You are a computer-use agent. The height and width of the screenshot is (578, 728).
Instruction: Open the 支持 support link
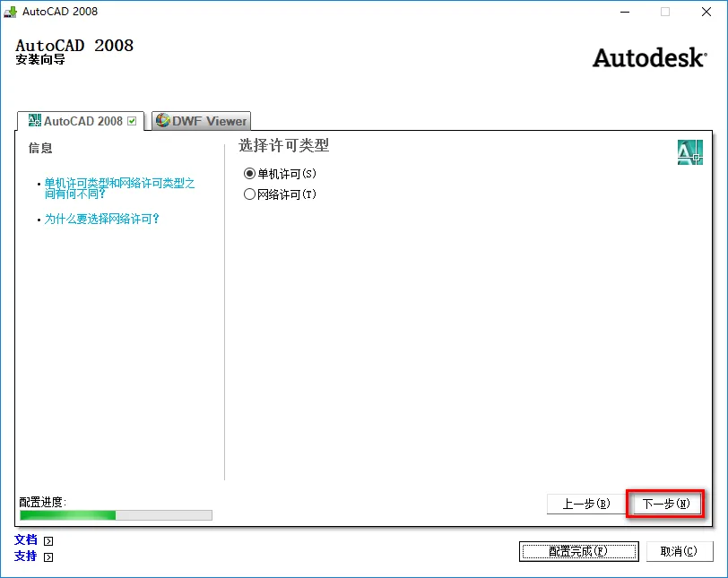click(25, 556)
